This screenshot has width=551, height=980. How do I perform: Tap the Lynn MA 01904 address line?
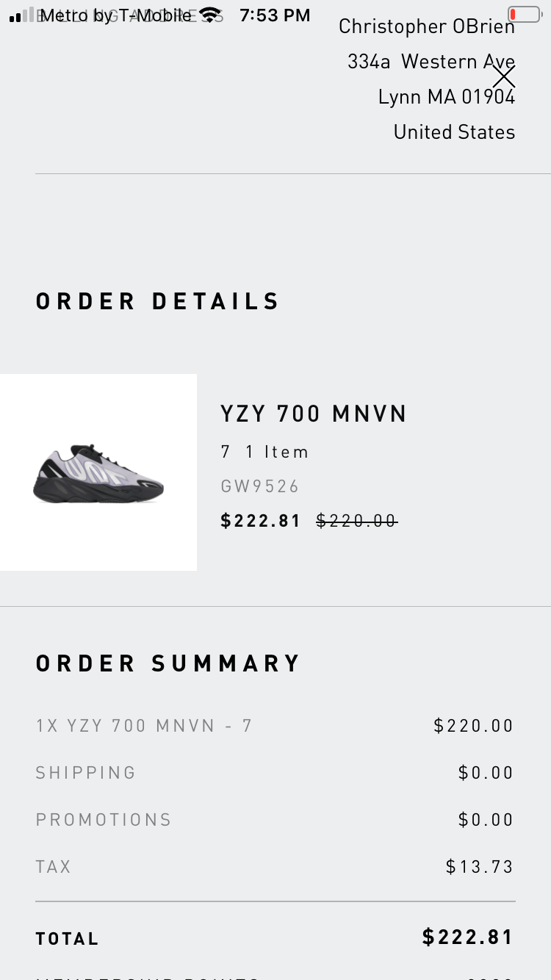(446, 97)
